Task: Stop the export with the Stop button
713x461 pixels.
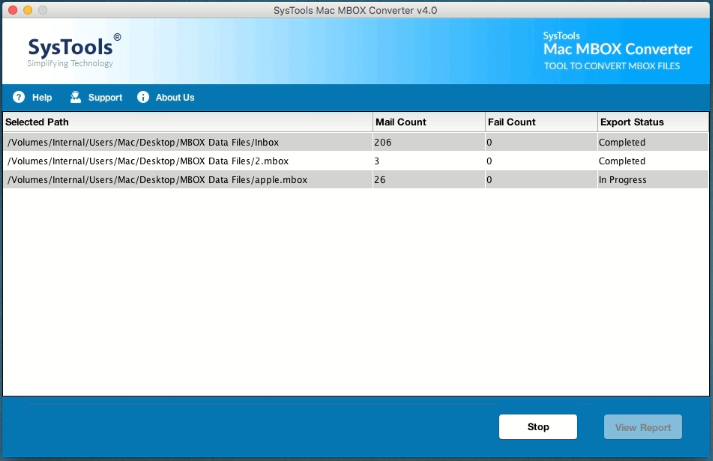Action: pos(538,426)
